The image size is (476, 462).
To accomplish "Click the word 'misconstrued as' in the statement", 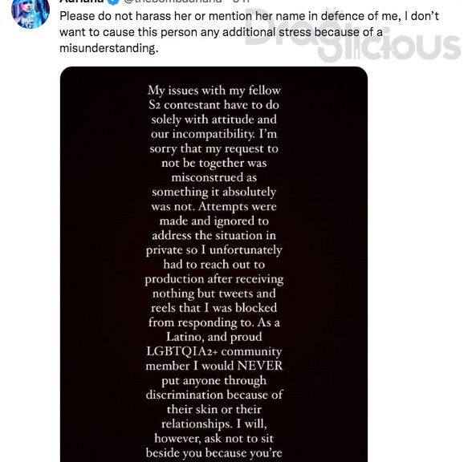I will pyautogui.click(x=214, y=177).
